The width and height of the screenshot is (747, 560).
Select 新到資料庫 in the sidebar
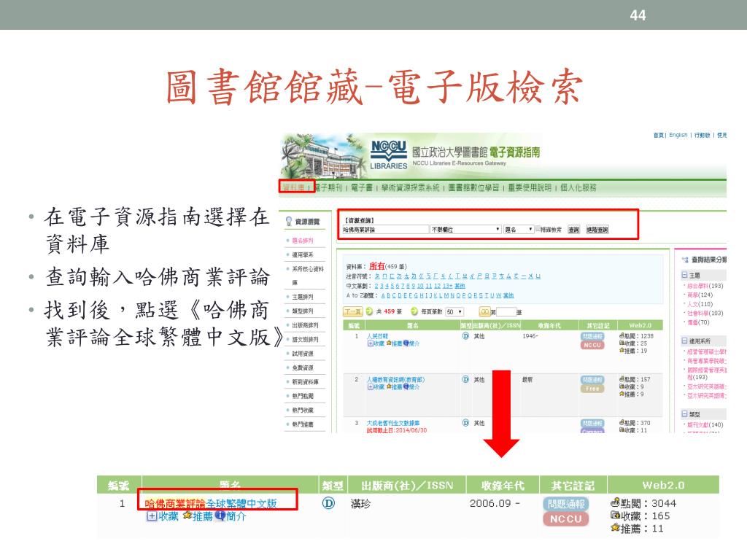pyautogui.click(x=305, y=382)
